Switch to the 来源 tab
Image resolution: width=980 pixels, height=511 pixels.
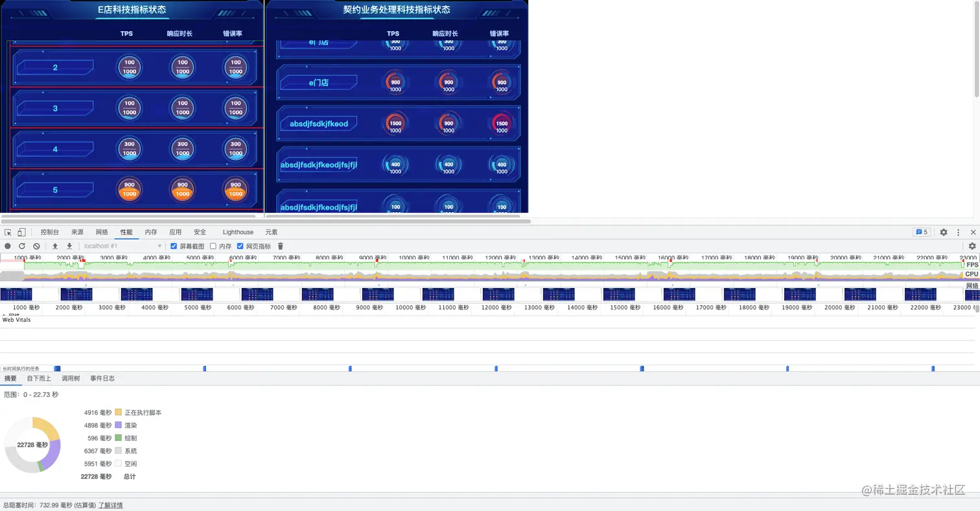click(77, 232)
